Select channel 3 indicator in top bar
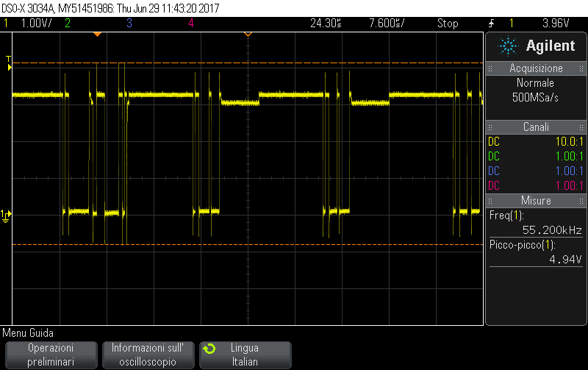The width and height of the screenshot is (588, 370). (x=129, y=24)
